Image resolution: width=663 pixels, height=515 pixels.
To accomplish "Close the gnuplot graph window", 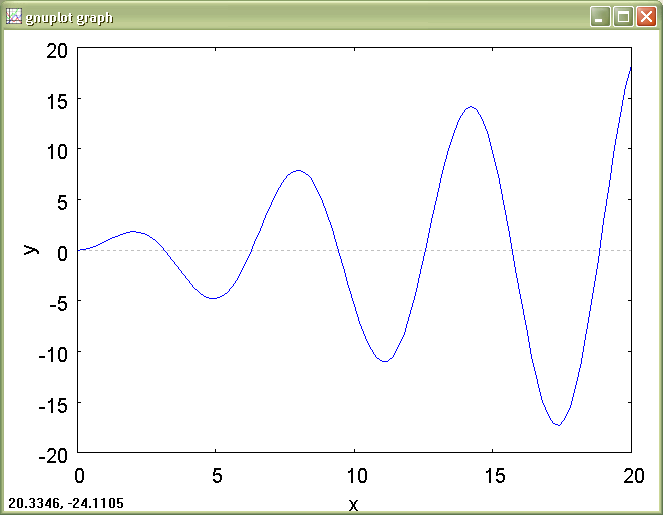I will pyautogui.click(x=647, y=17).
